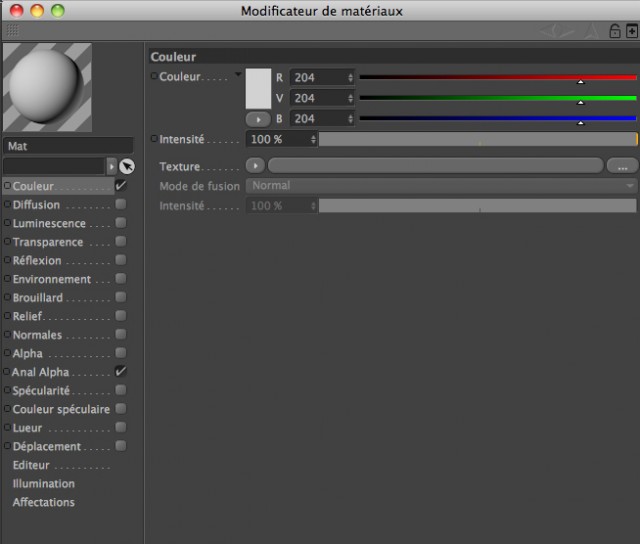This screenshot has height=544, width=640.
Task: Click the Mat material name field
Action: [68, 146]
